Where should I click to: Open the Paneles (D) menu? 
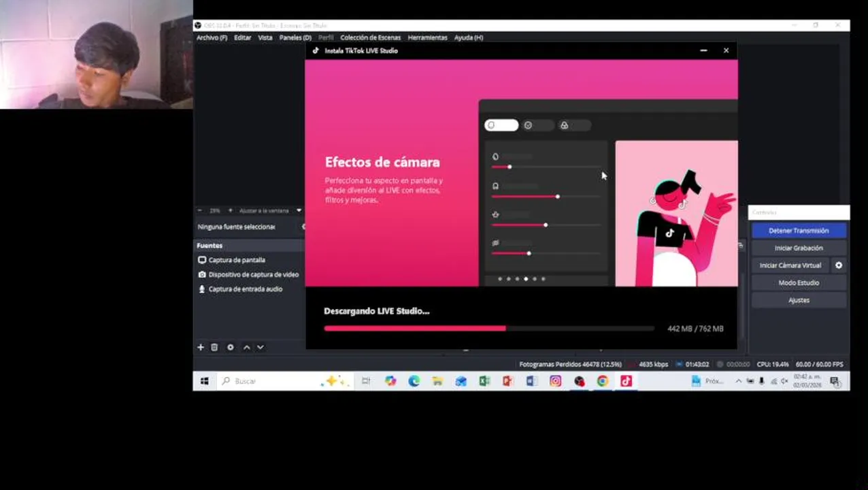[295, 37]
